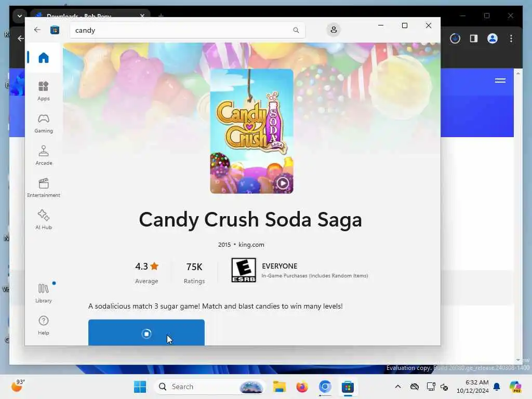Open the king.com publisher link
This screenshot has width=532, height=399.
(x=251, y=245)
